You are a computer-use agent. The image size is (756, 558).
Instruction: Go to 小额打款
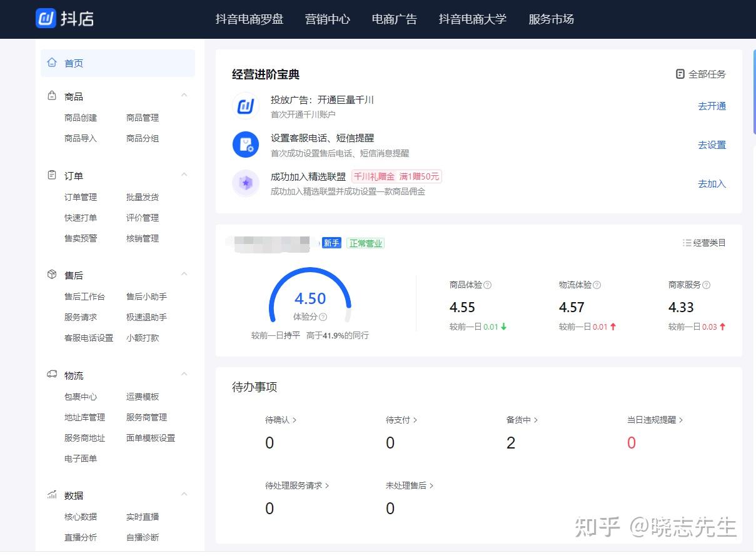coord(143,338)
